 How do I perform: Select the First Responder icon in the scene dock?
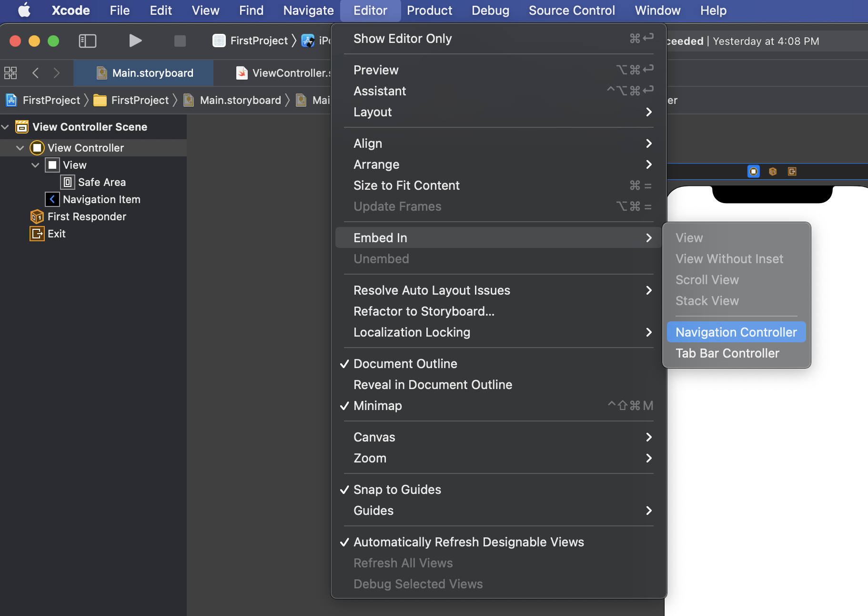[773, 172]
